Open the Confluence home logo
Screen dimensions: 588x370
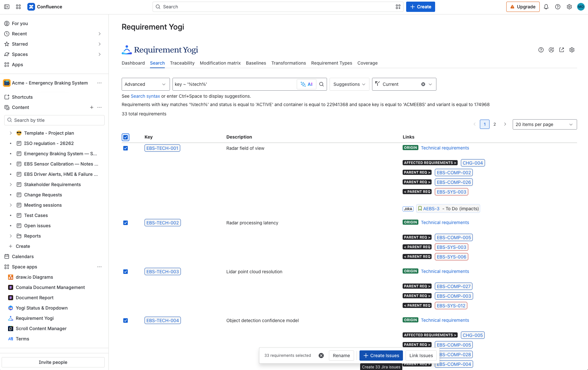45,7
